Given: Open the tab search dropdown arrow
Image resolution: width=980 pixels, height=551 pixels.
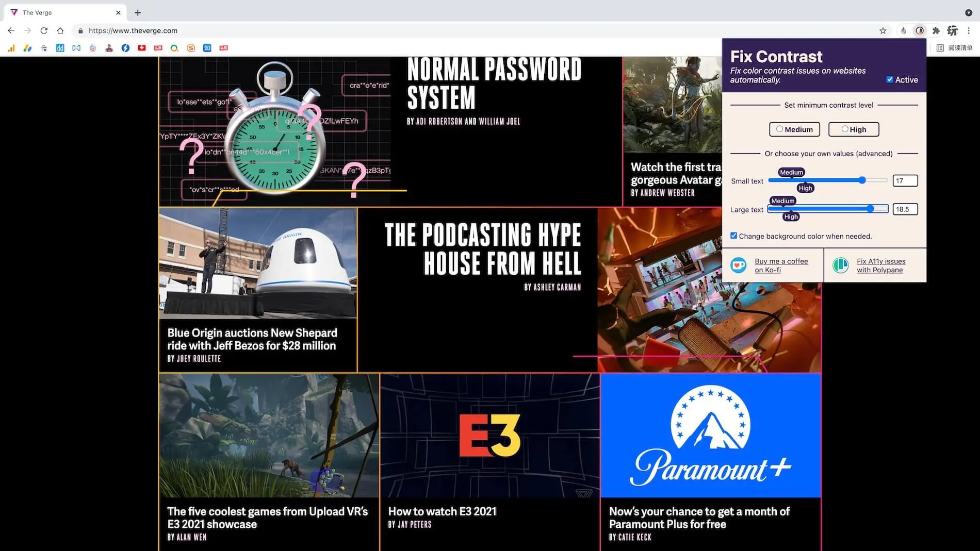Looking at the screenshot, I should coord(969,12).
